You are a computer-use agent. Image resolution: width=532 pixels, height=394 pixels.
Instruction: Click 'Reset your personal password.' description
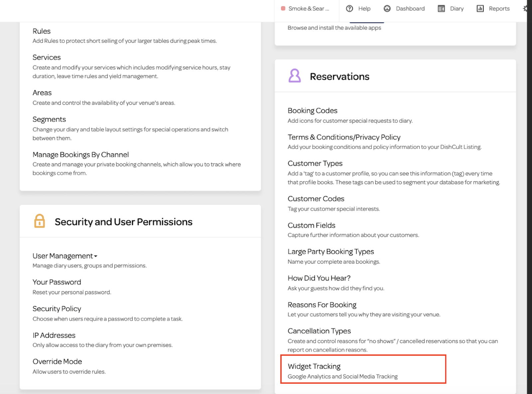[72, 293]
